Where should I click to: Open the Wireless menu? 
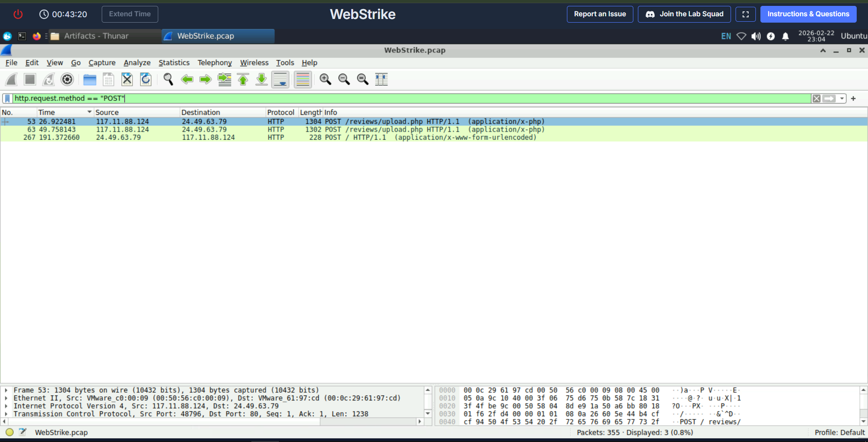[254, 62]
